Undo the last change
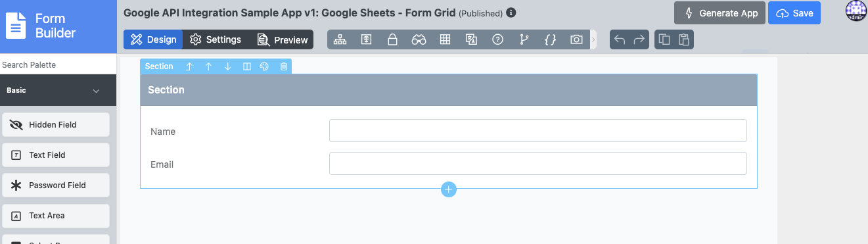The image size is (868, 244). click(x=620, y=39)
